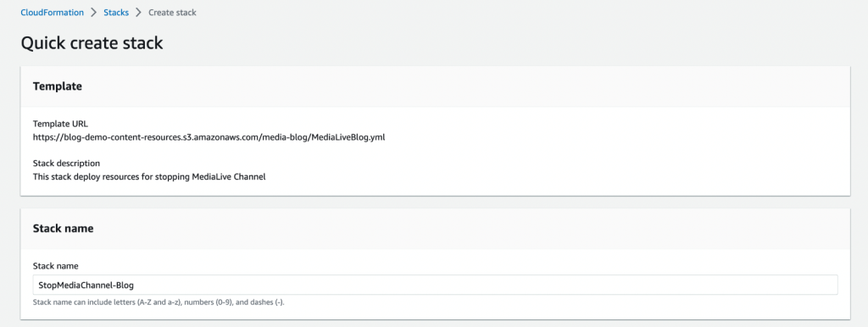This screenshot has width=868, height=327.
Task: Click the Template section header
Action: [x=58, y=86]
